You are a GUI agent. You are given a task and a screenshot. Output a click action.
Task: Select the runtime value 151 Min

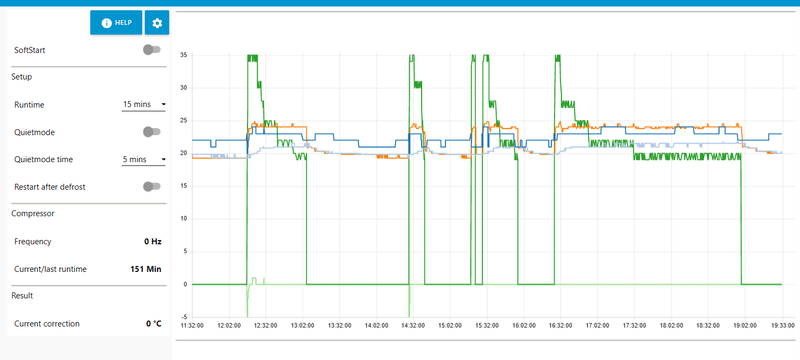(x=146, y=269)
